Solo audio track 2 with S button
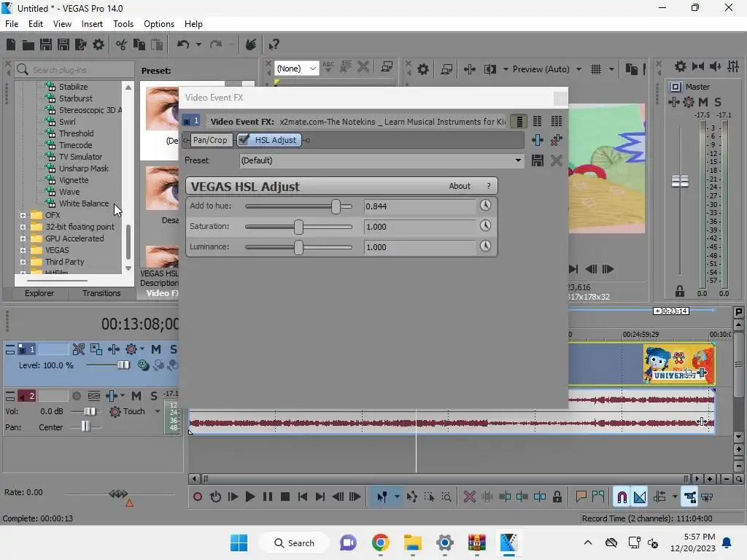The width and height of the screenshot is (747, 560). click(x=153, y=396)
